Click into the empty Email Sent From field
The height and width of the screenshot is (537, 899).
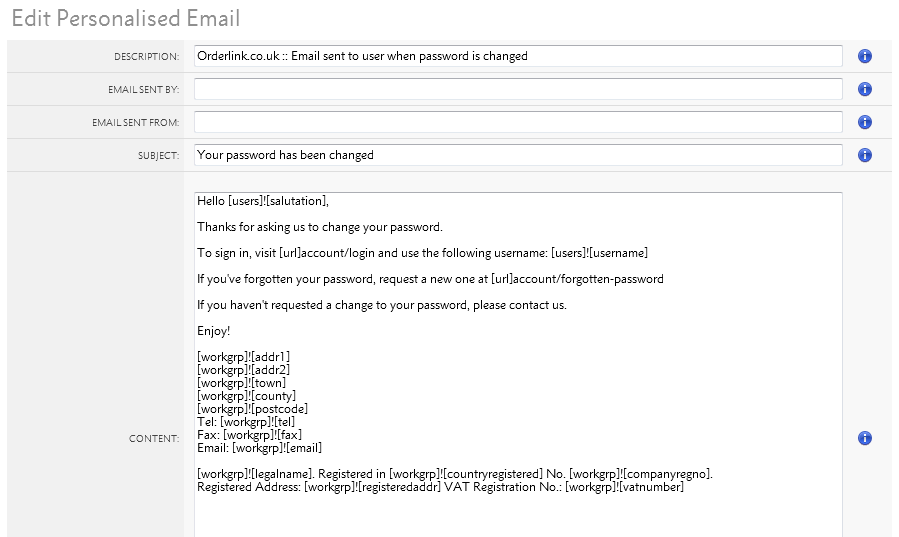pyautogui.click(x=518, y=122)
